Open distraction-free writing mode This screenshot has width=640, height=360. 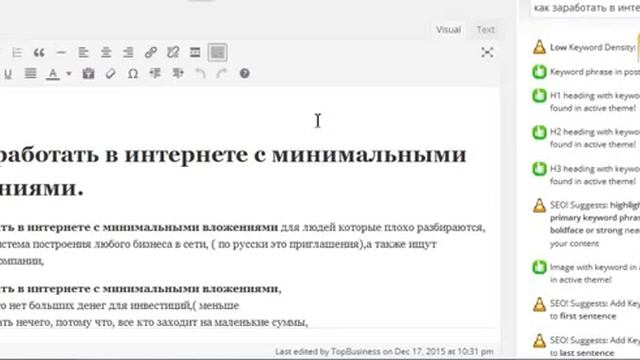coord(487,52)
